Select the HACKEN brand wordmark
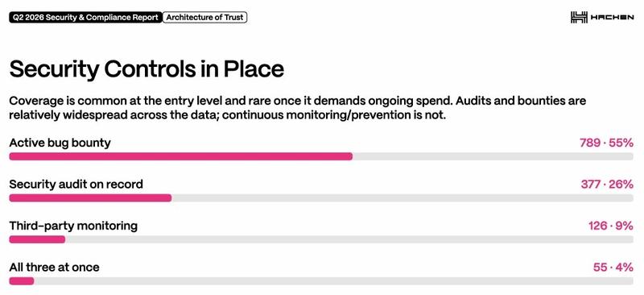 tap(612, 18)
